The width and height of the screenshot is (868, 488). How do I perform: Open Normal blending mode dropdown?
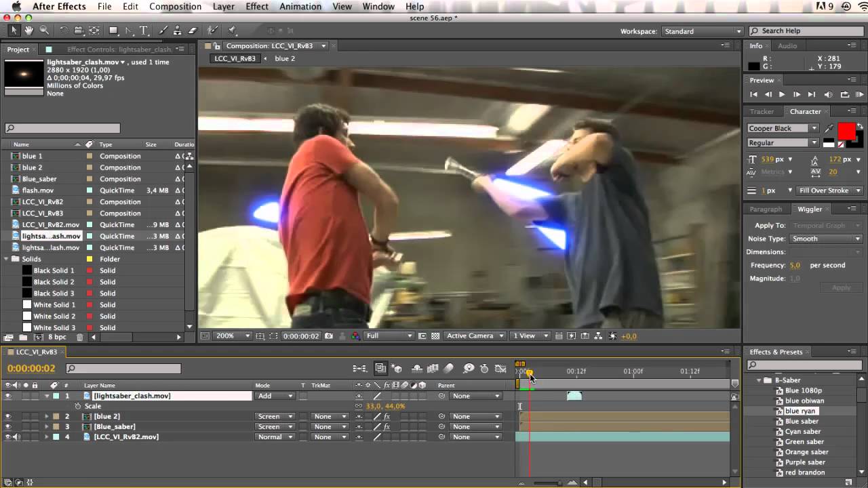(x=275, y=436)
